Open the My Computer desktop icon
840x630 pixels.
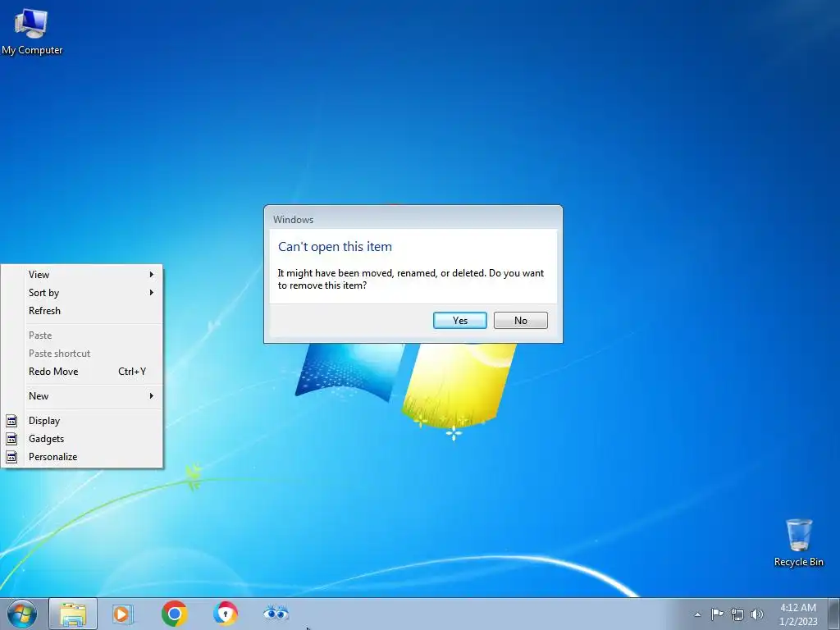(32, 31)
